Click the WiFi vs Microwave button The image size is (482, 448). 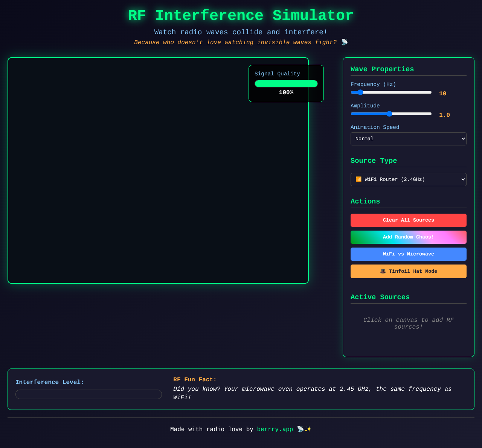click(x=408, y=254)
